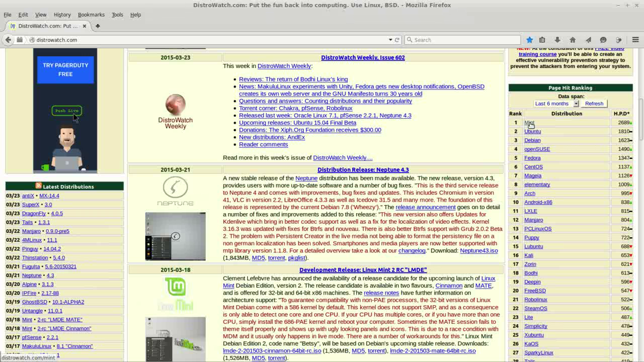Image resolution: width=644 pixels, height=362 pixels.
Task: Open Development Release: Linux Mint 2 RC headline
Action: [363, 270]
